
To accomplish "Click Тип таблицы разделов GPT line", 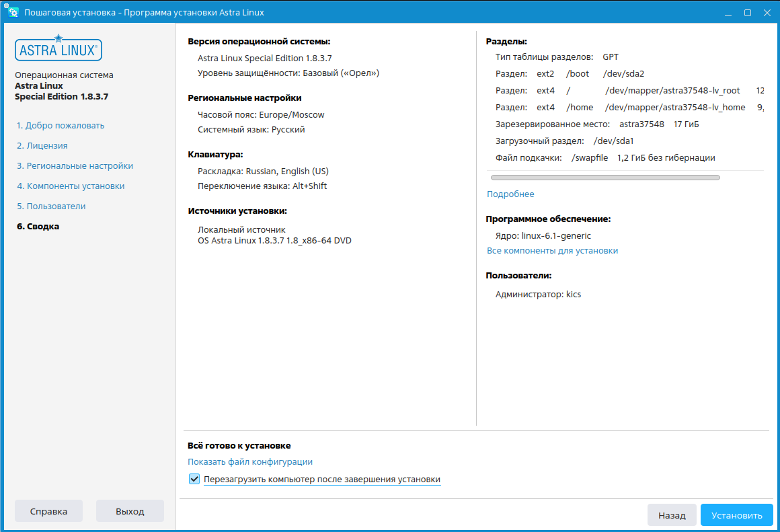I will [557, 57].
